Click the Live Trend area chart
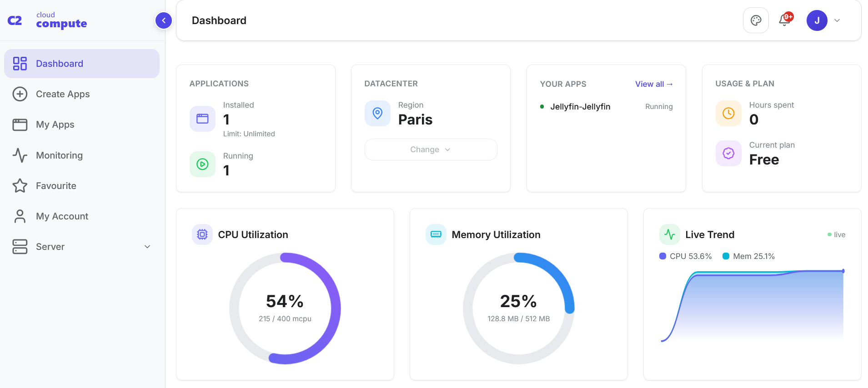868x388 pixels. [x=753, y=305]
